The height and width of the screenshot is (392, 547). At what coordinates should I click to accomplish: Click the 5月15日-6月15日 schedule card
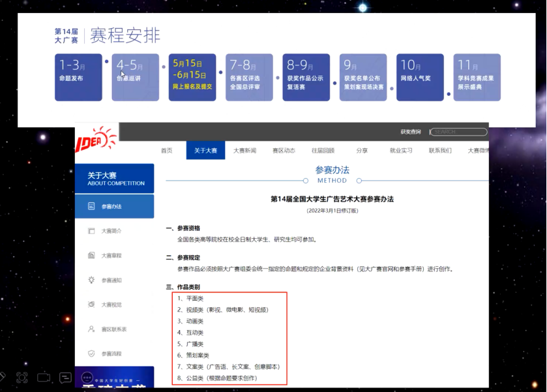coord(192,77)
